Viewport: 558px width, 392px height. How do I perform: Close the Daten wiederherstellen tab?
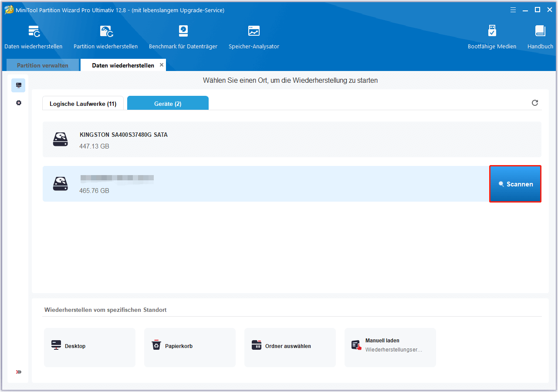click(162, 65)
